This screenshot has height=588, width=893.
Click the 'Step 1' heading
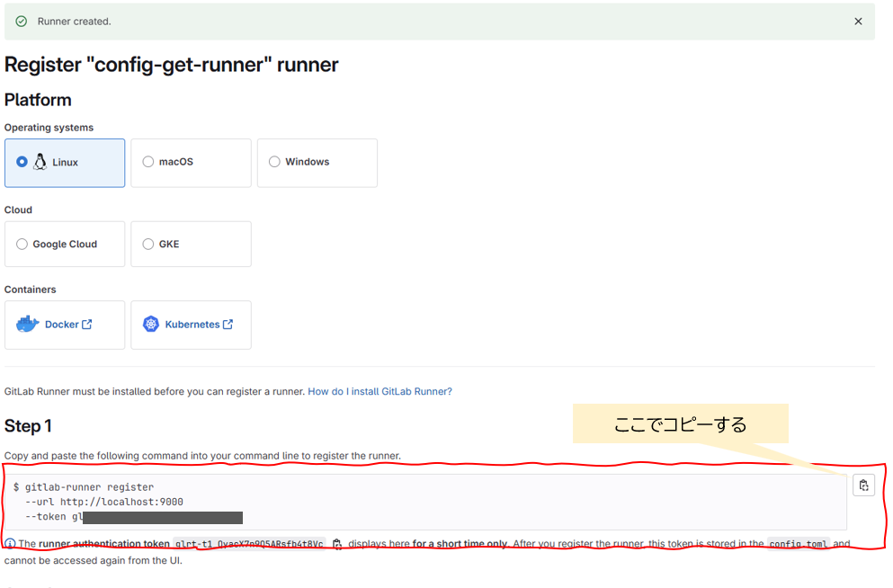pos(28,426)
